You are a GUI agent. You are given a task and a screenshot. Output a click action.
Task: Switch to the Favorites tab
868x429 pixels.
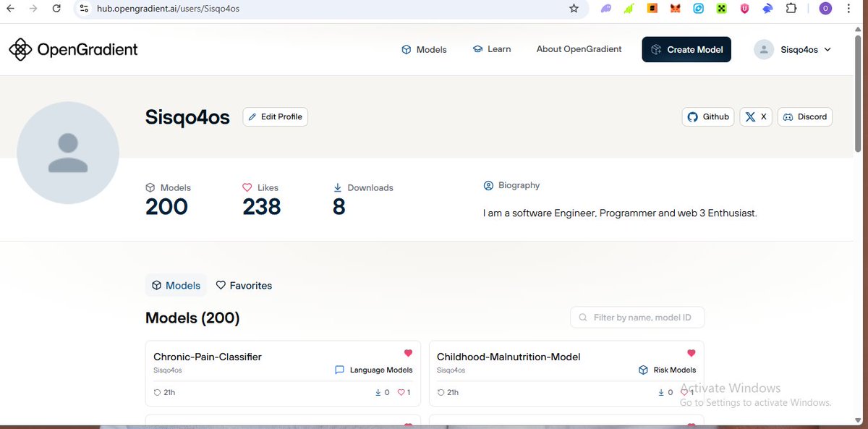point(244,285)
